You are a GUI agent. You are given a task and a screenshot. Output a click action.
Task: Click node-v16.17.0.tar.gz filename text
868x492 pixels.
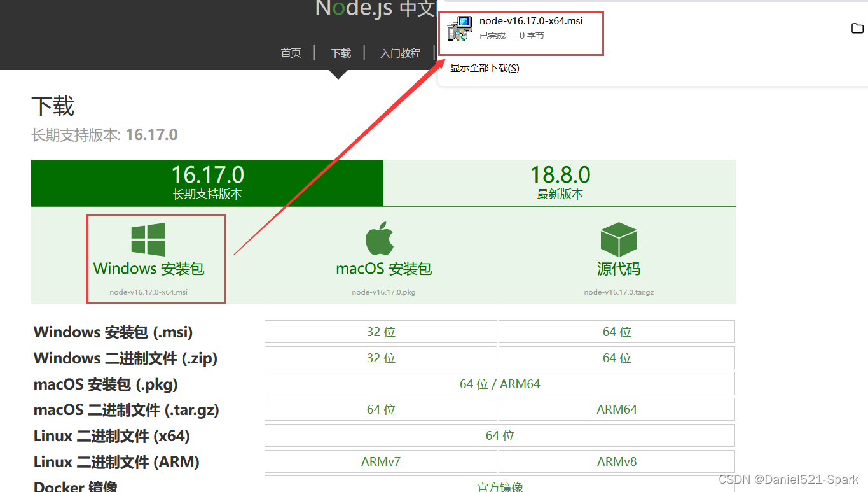point(619,292)
